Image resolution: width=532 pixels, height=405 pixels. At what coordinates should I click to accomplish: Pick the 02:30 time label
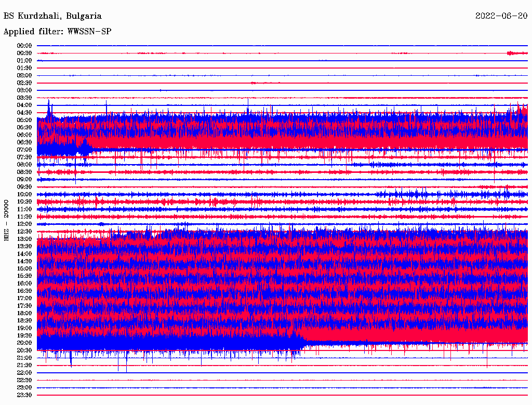24,83
